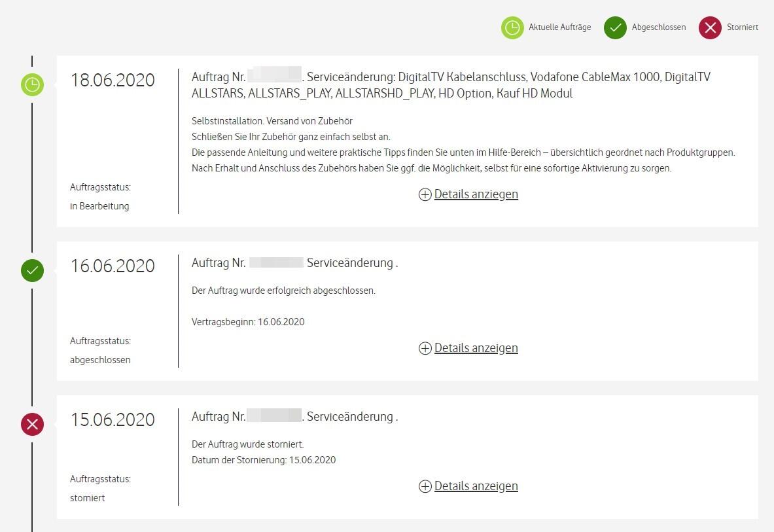This screenshot has height=532, width=774.
Task: Click the 'in Bearbeitung' status text
Action: [x=99, y=206]
